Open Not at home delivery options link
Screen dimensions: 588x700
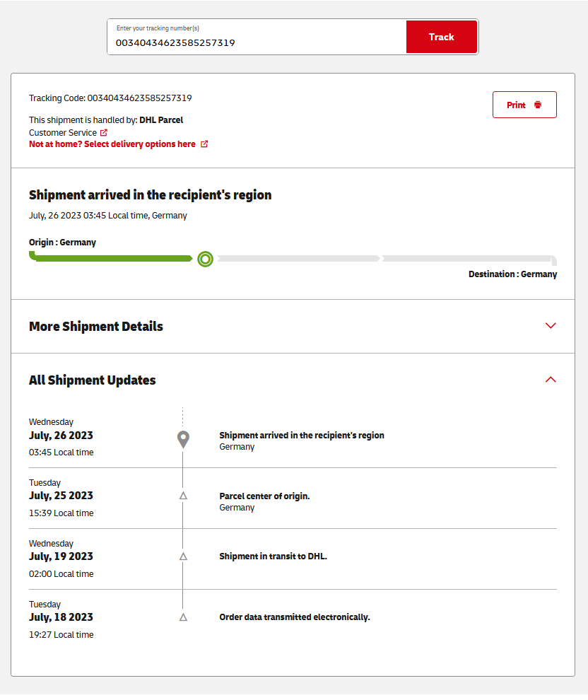[112, 144]
